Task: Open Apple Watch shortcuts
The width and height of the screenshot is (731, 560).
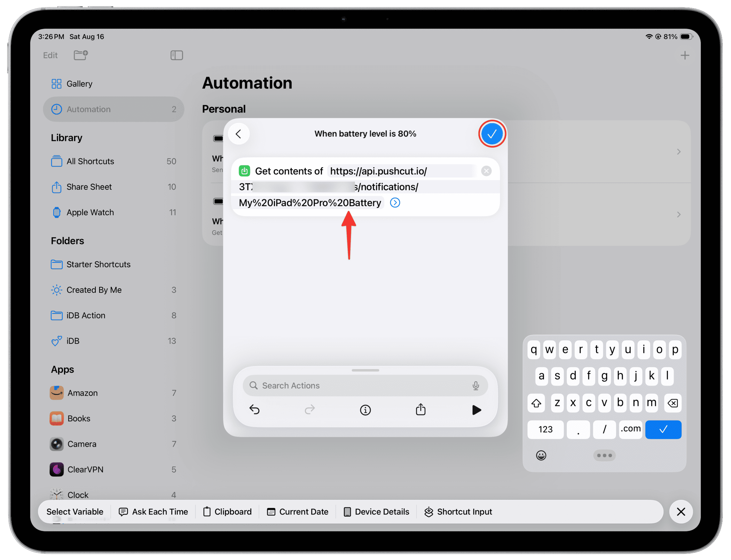Action: tap(113, 212)
